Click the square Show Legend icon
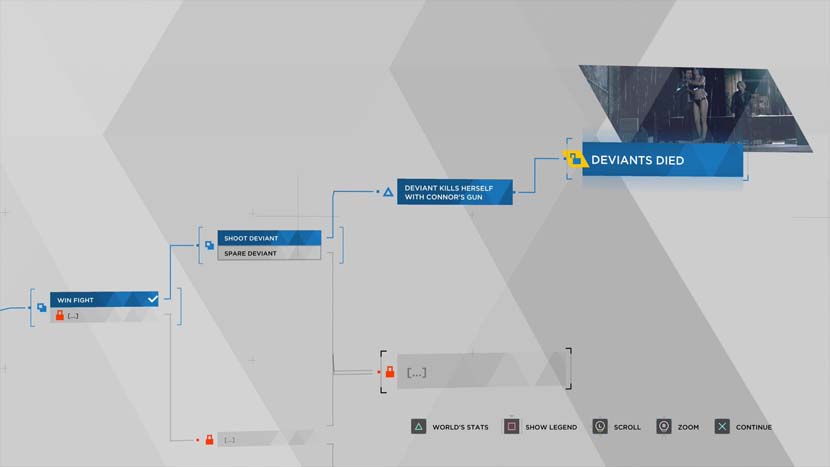Viewport: 830px width, 467px height. pos(511,427)
